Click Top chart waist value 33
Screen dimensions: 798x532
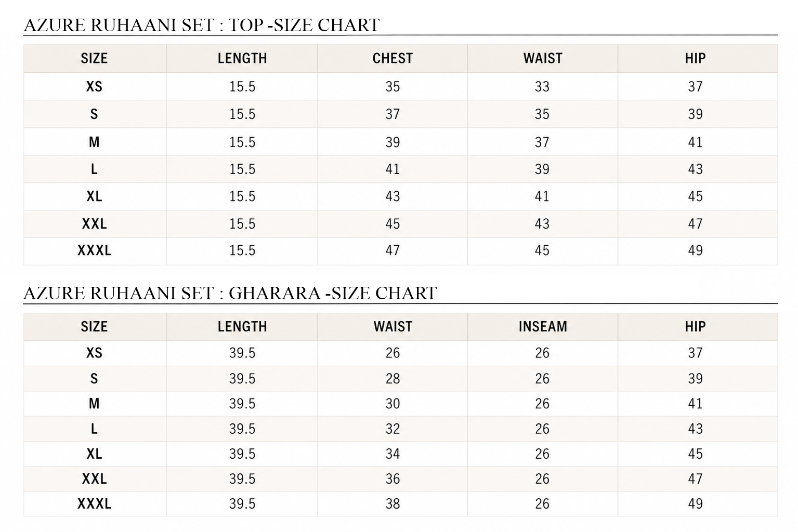(x=542, y=87)
